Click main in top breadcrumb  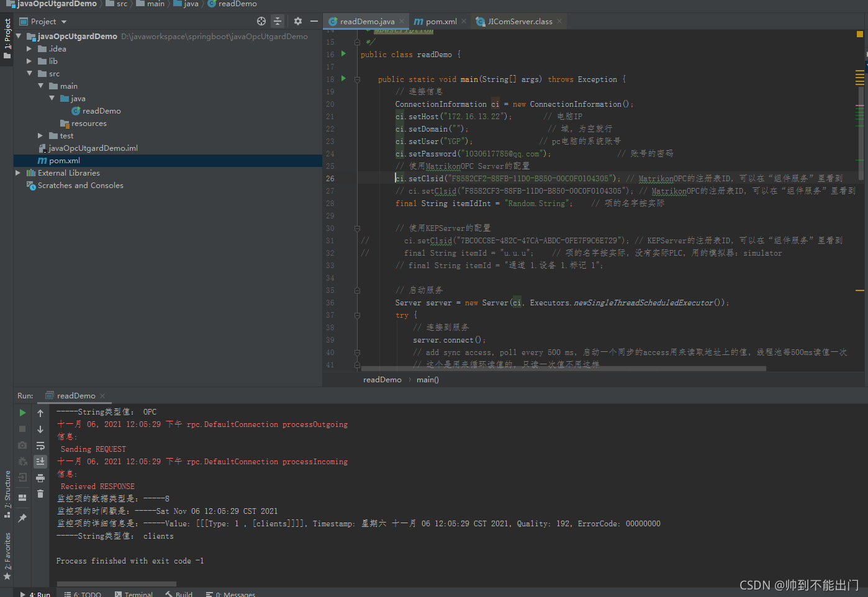[x=150, y=4]
